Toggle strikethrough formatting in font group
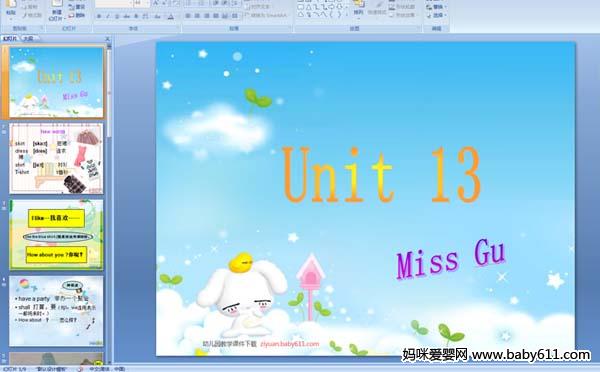Screen dimensions: 600x372 (126, 16)
